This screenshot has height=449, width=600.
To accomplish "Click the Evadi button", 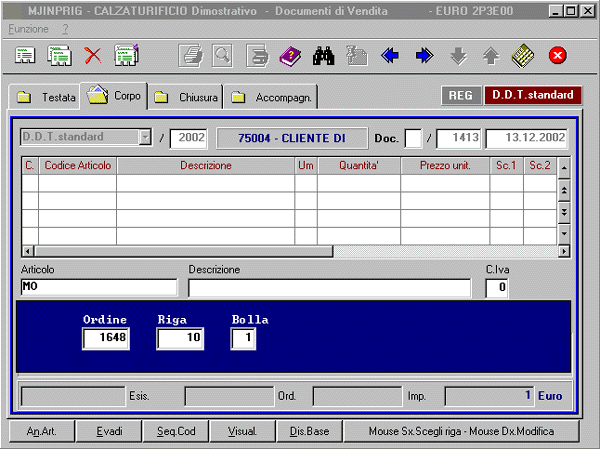I will click(x=109, y=431).
